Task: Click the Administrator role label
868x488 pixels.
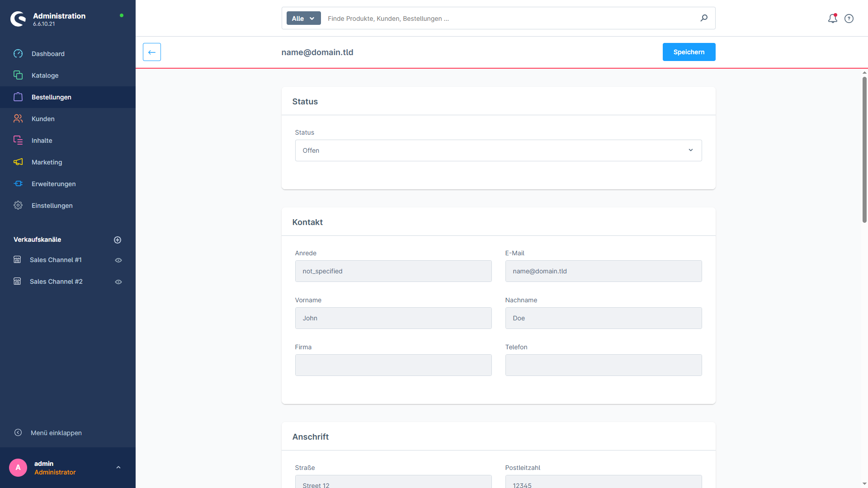Action: tap(55, 472)
